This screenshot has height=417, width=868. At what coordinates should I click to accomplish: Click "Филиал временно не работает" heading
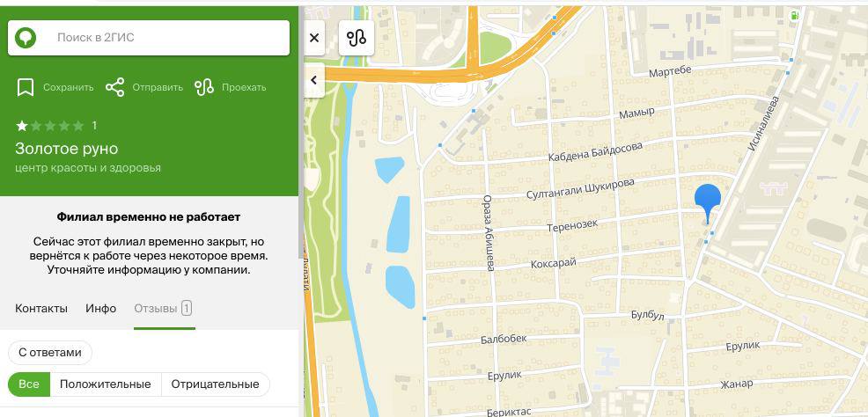[149, 216]
